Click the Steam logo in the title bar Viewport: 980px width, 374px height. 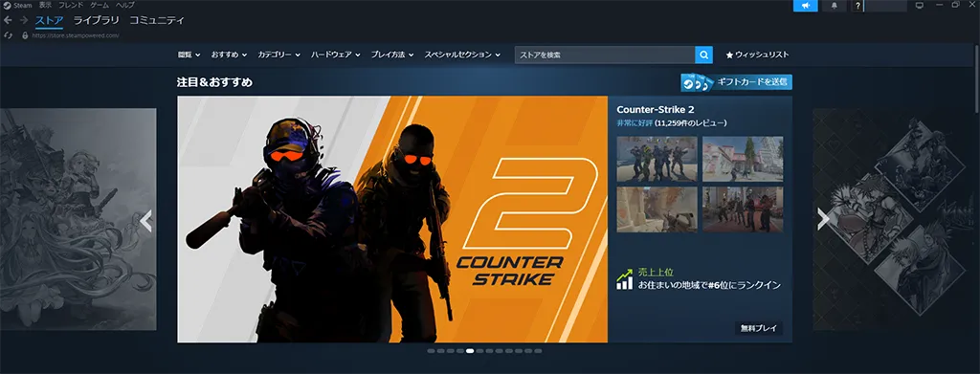8,5
